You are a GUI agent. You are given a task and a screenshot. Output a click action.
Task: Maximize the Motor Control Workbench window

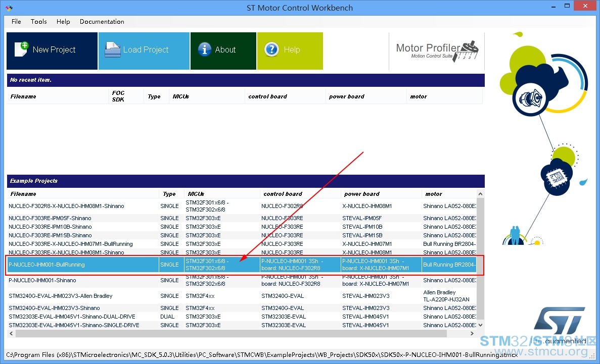tap(567, 6)
